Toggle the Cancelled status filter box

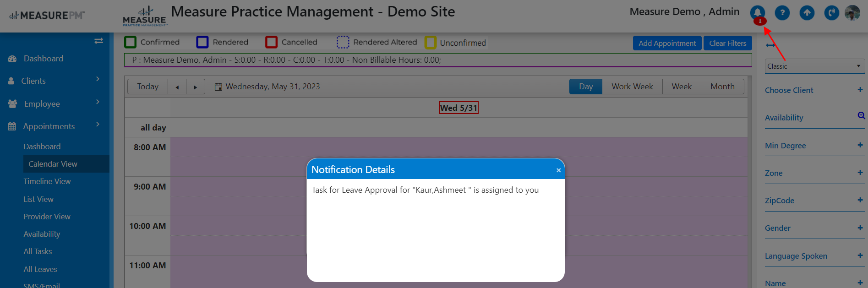[272, 42]
